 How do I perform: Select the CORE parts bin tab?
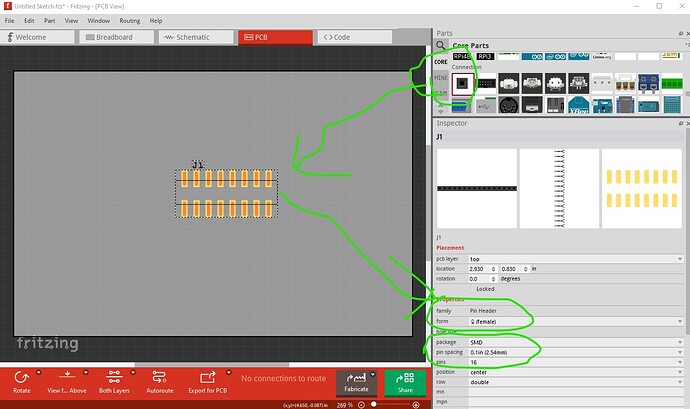(x=441, y=62)
